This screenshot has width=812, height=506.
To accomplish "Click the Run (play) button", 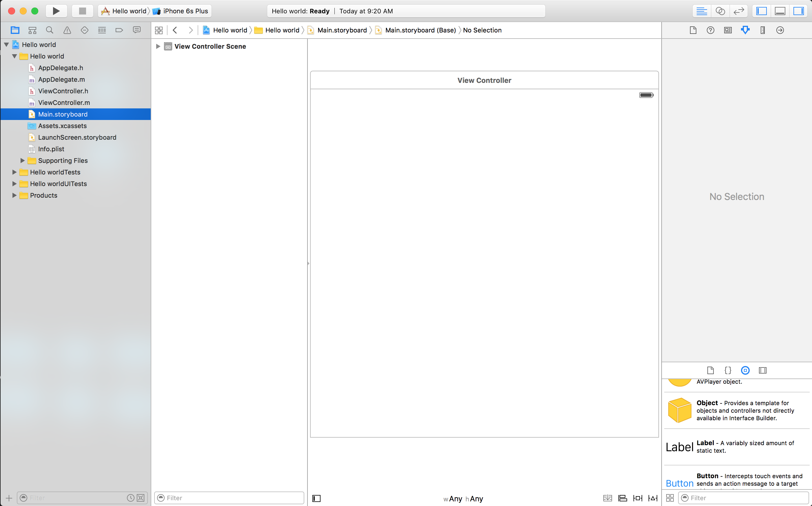I will [56, 11].
